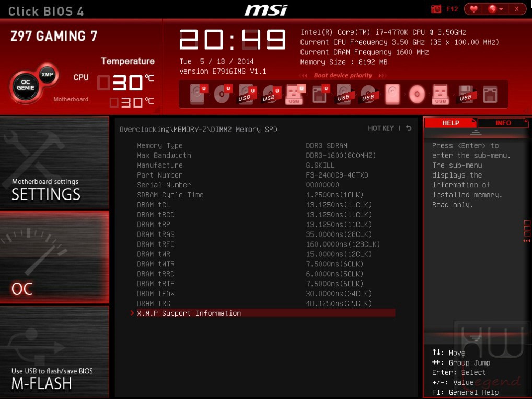The width and height of the screenshot is (532, 399).
Task: Click the back arrow next to HOT KEY
Action: [x=409, y=128]
